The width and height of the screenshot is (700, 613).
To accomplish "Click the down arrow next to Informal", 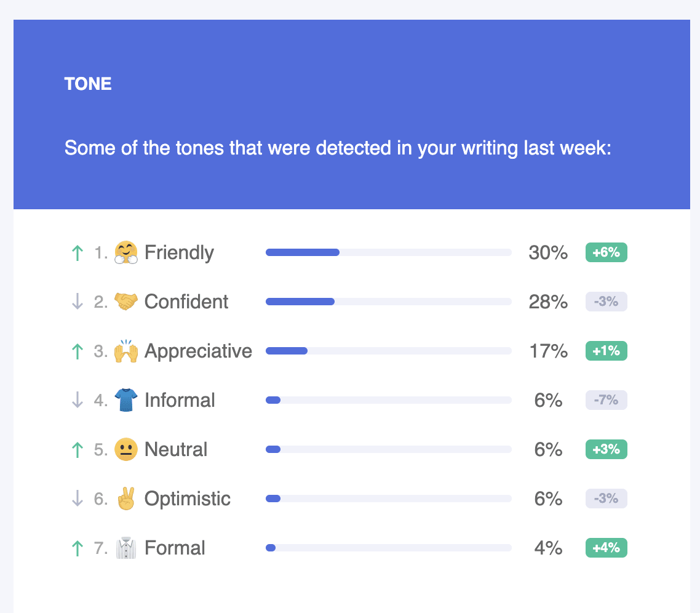I will 78,400.
